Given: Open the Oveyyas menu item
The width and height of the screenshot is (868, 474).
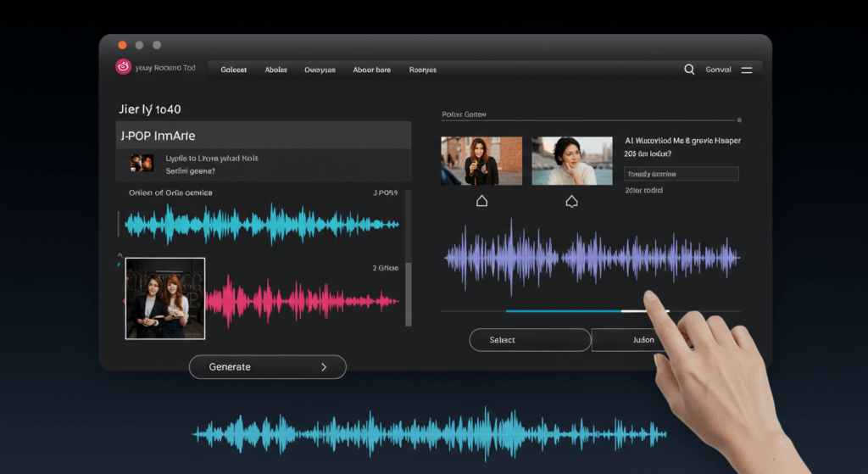Looking at the screenshot, I should 320,70.
